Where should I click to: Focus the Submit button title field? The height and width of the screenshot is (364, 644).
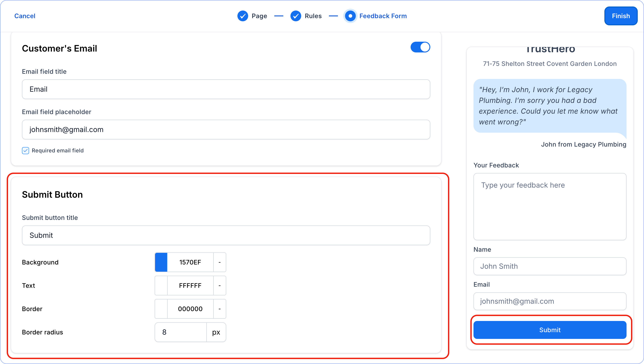tap(226, 235)
